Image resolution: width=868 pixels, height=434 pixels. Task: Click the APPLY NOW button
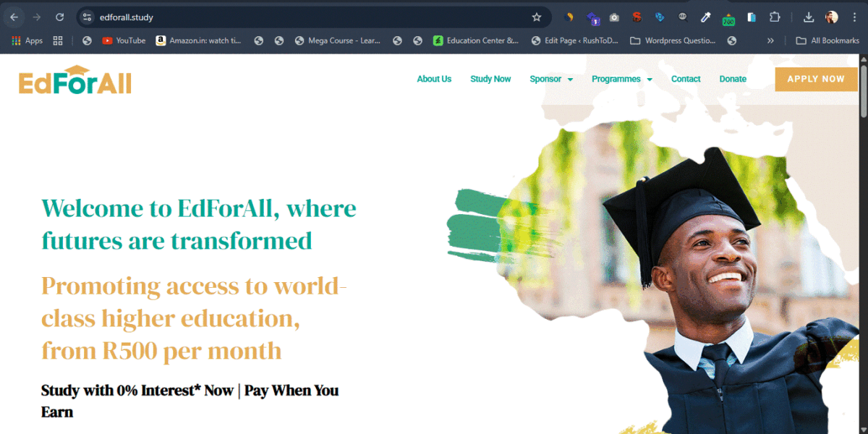816,79
